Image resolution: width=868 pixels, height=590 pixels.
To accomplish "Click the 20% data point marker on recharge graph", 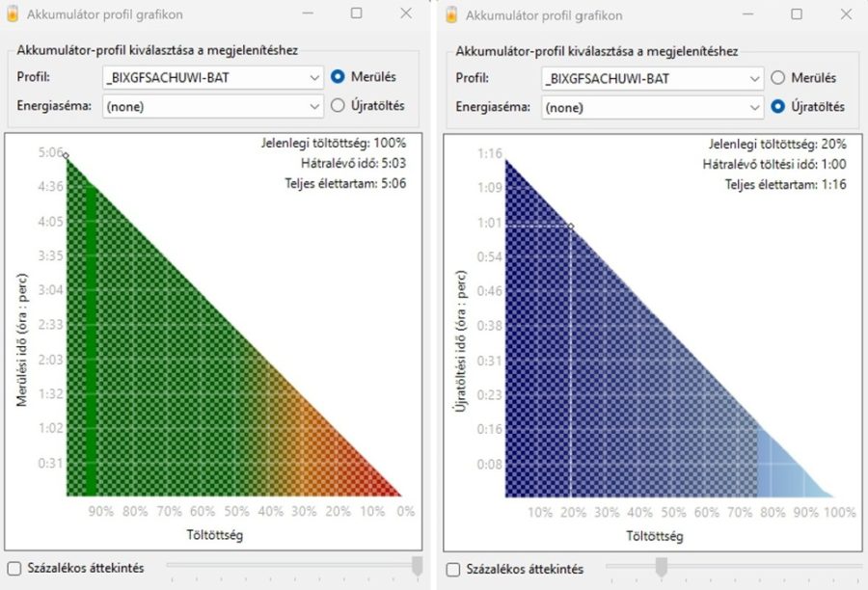I will [570, 227].
